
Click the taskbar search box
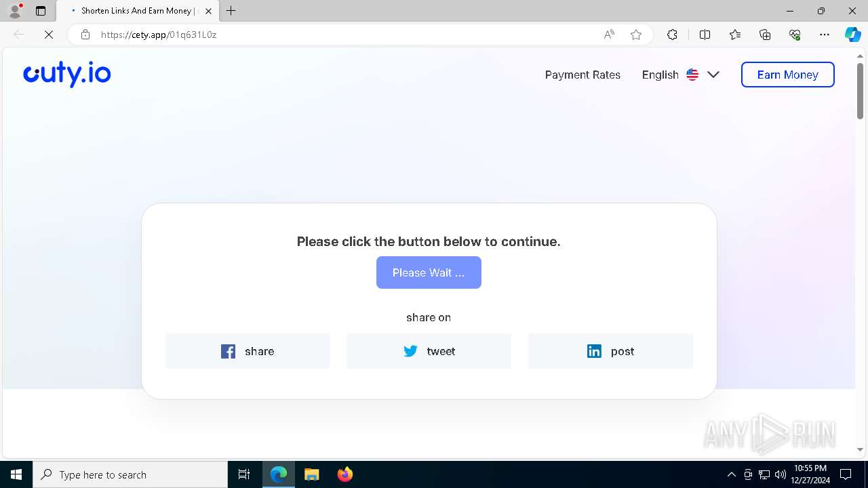[130, 474]
